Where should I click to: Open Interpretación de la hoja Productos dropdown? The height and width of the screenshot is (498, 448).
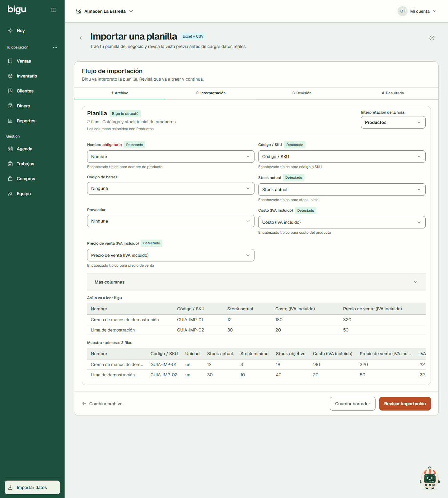pos(393,122)
